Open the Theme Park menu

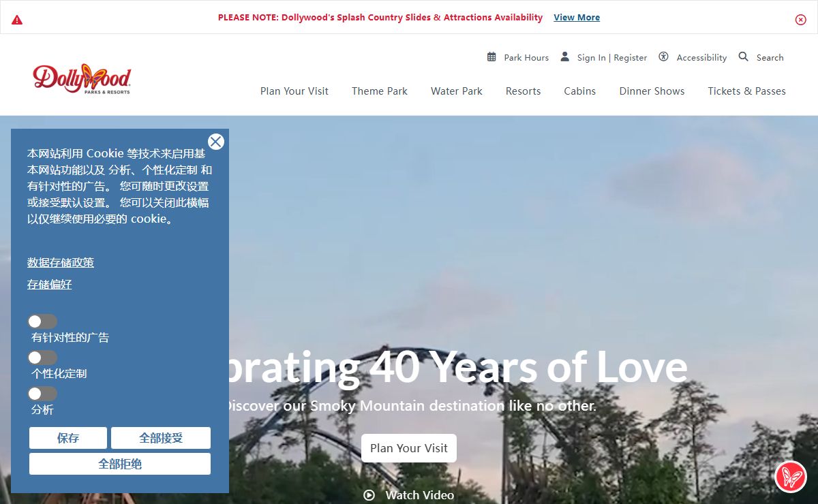pyautogui.click(x=380, y=91)
